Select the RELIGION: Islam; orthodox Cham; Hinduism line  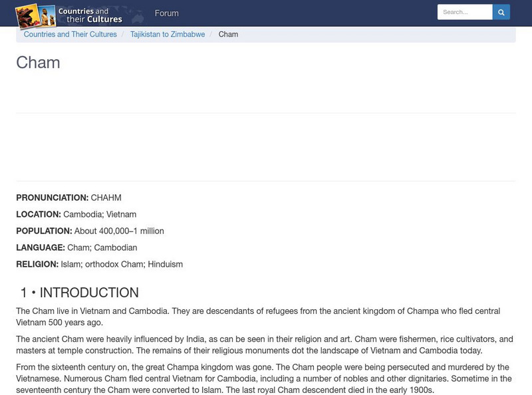coord(99,264)
